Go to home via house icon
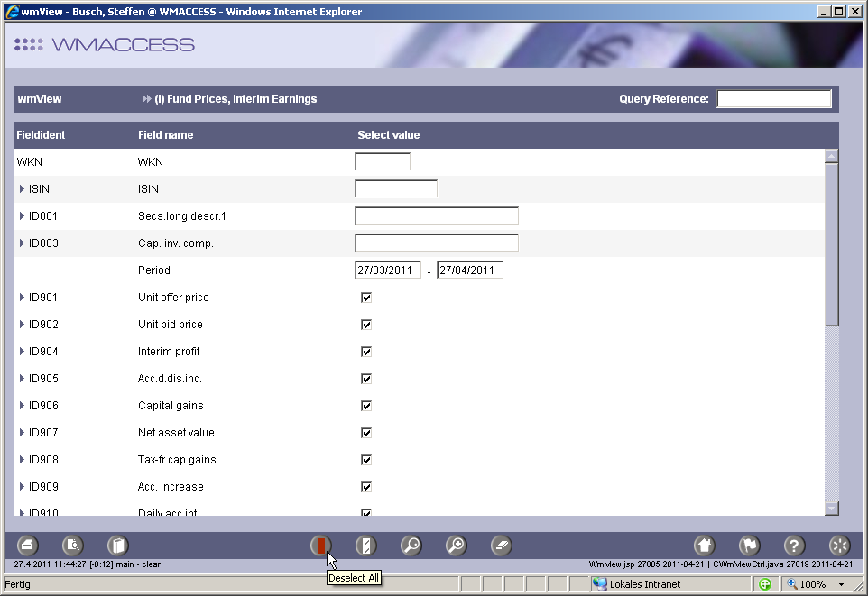 pyautogui.click(x=704, y=546)
